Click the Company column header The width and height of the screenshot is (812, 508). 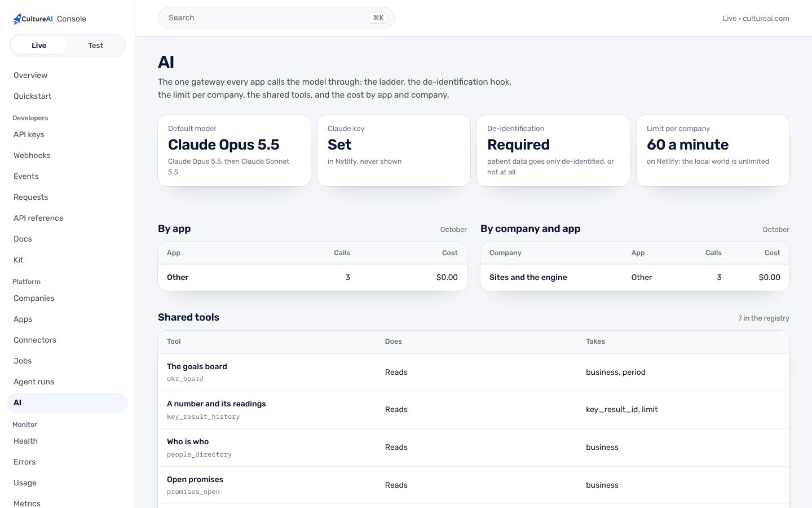click(x=505, y=253)
